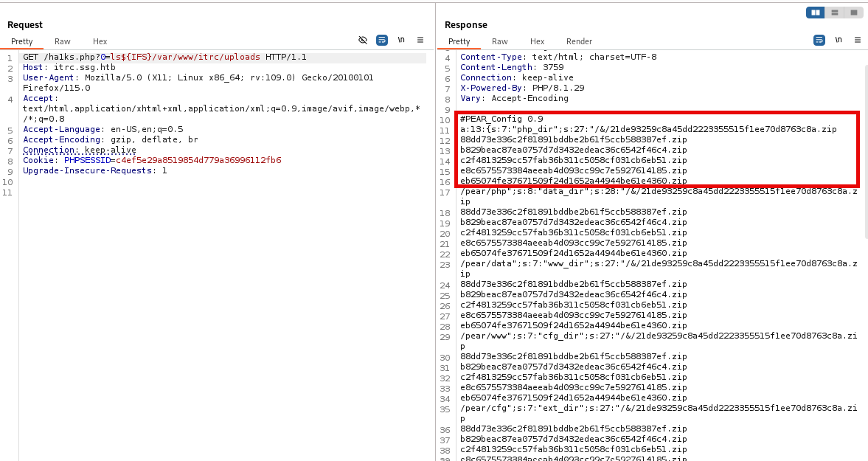Open Request panel hamburger options menu
The height and width of the screenshot is (461, 868).
coord(420,40)
